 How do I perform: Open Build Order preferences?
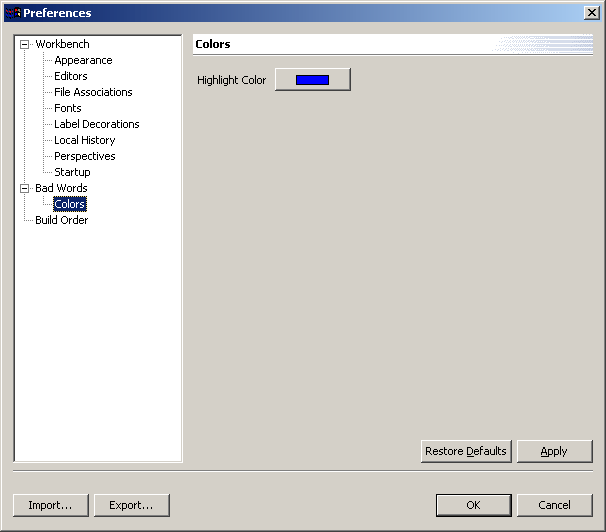[x=61, y=220]
